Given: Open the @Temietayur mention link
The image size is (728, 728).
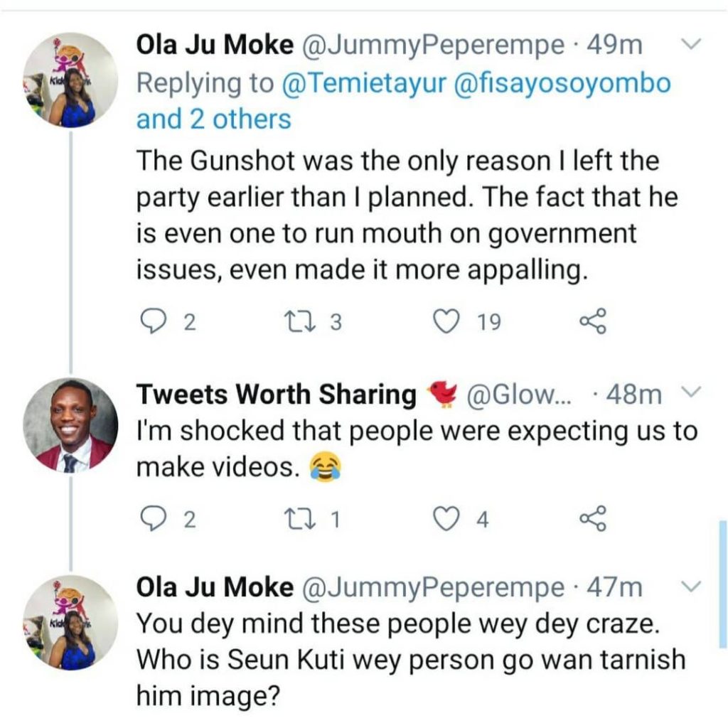Looking at the screenshot, I should (x=368, y=83).
